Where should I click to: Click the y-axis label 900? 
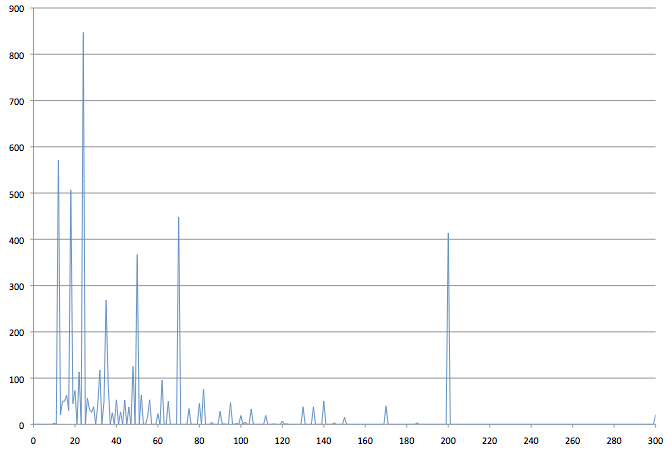pos(16,9)
